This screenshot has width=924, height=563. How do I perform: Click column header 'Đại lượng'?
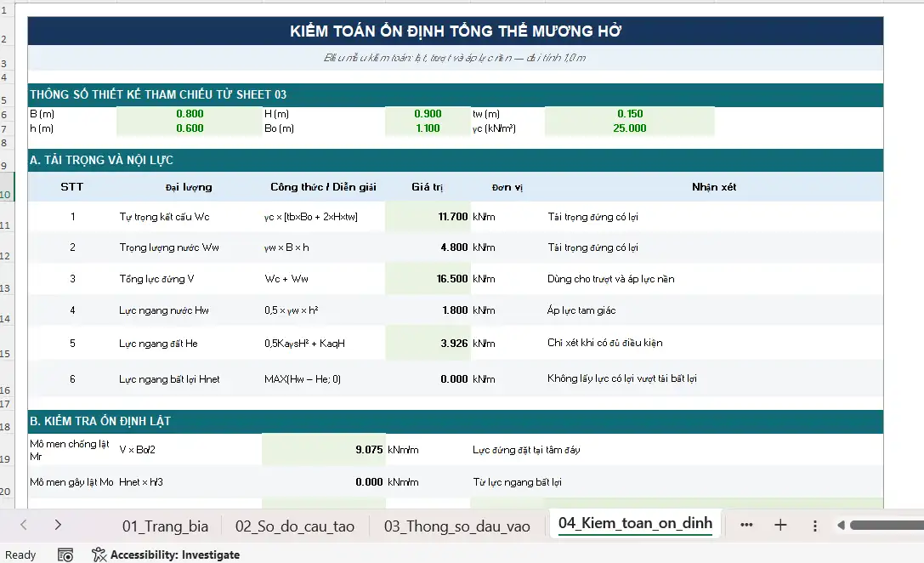coord(189,187)
